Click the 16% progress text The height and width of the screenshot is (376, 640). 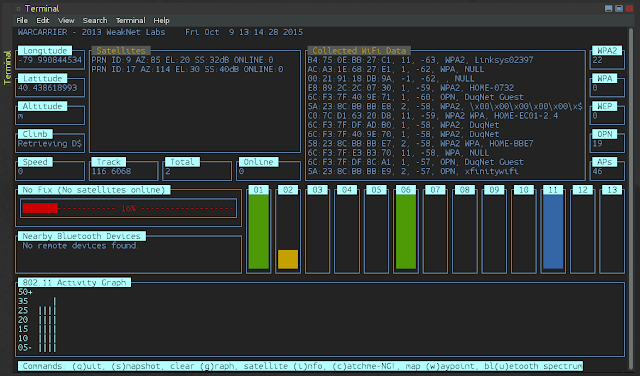pos(128,209)
